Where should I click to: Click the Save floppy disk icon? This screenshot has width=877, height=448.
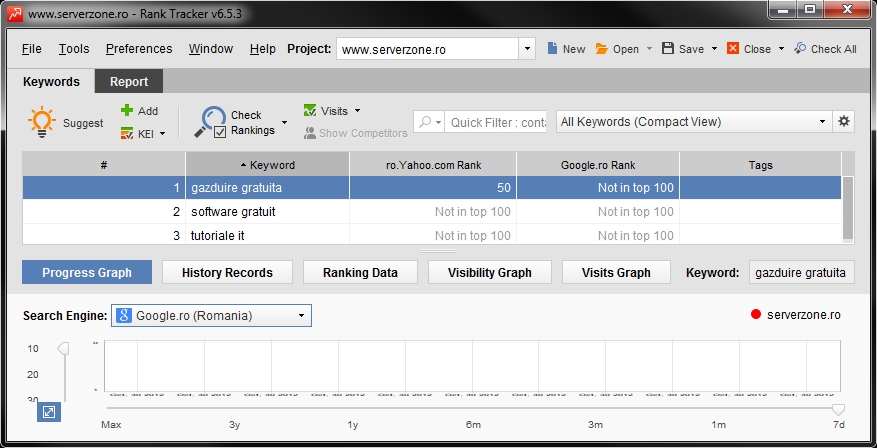click(x=668, y=49)
